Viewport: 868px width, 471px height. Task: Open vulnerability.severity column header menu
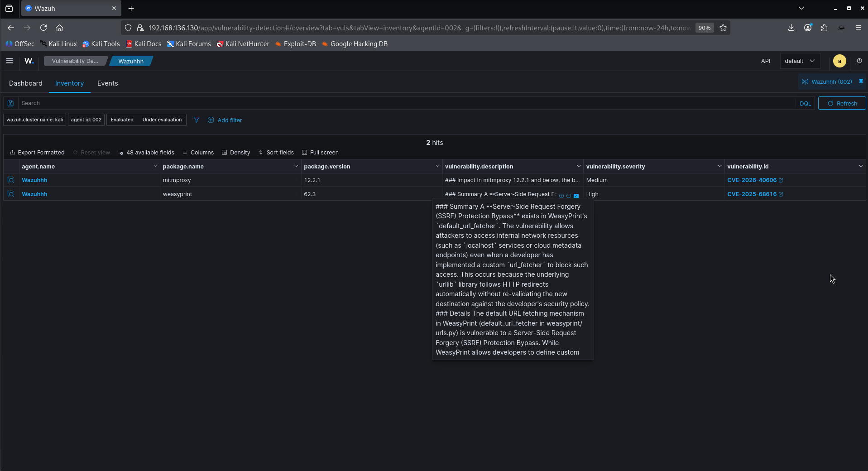(719, 166)
